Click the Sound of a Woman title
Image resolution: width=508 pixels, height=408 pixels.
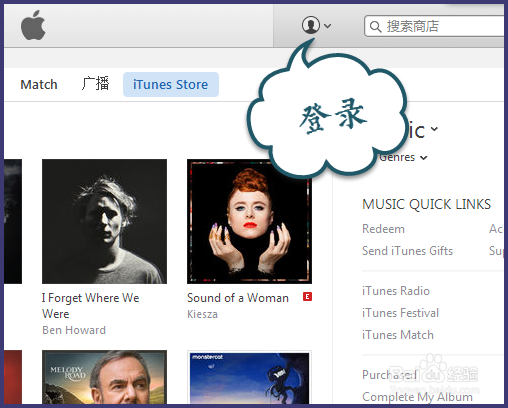[x=238, y=298]
